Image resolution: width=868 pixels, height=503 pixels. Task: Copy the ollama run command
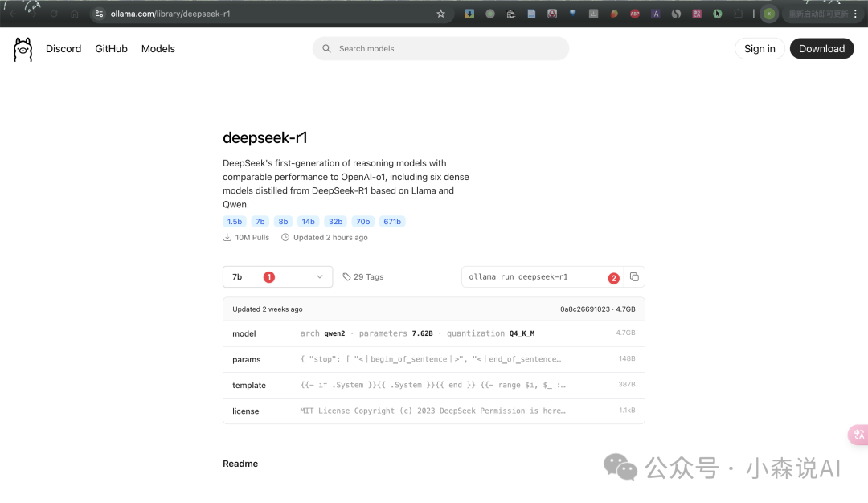pos(634,276)
